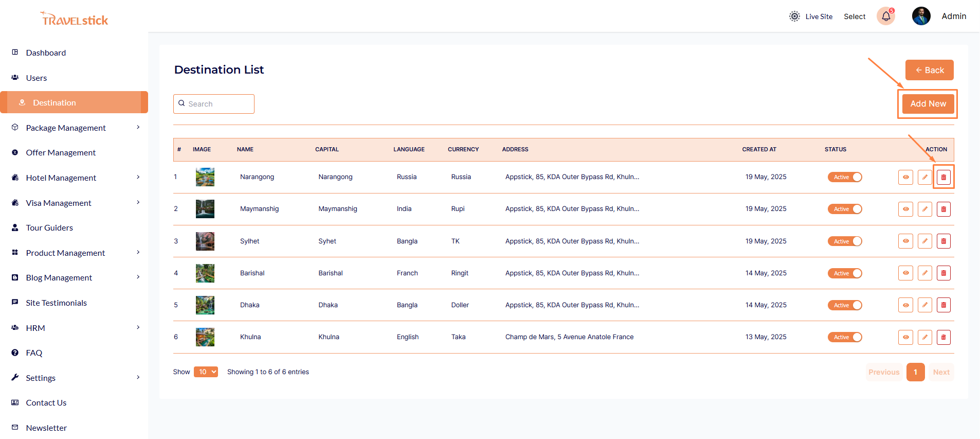The image size is (980, 439).
Task: Click the Back button
Action: click(x=929, y=70)
